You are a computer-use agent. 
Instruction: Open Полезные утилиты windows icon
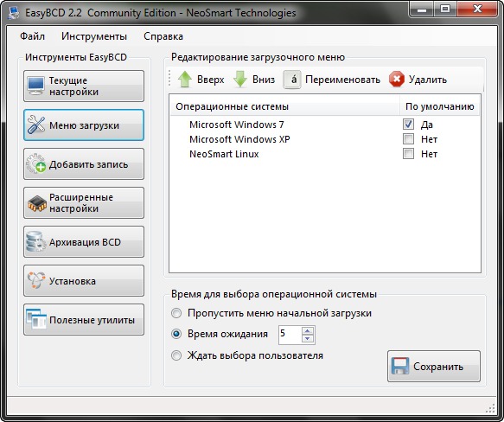coord(36,320)
